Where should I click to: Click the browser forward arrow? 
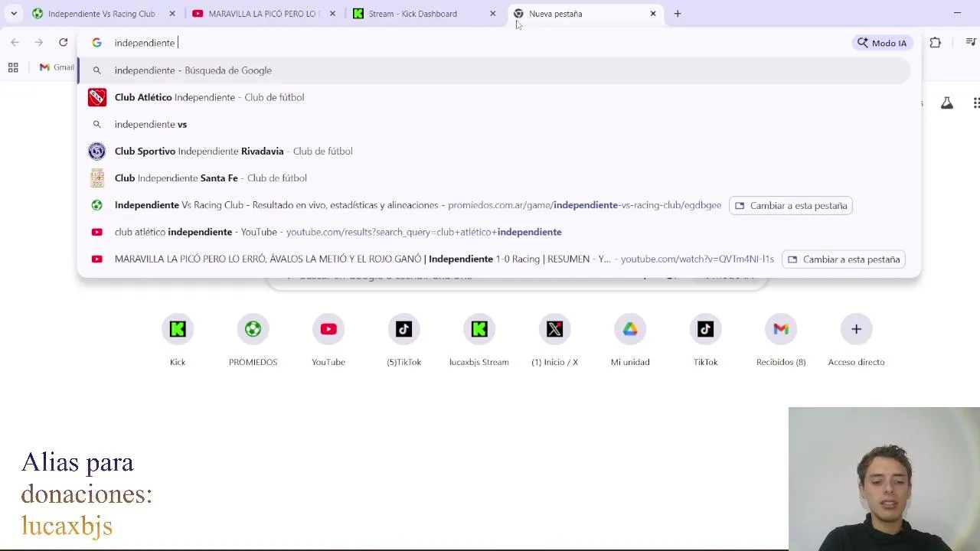[39, 43]
